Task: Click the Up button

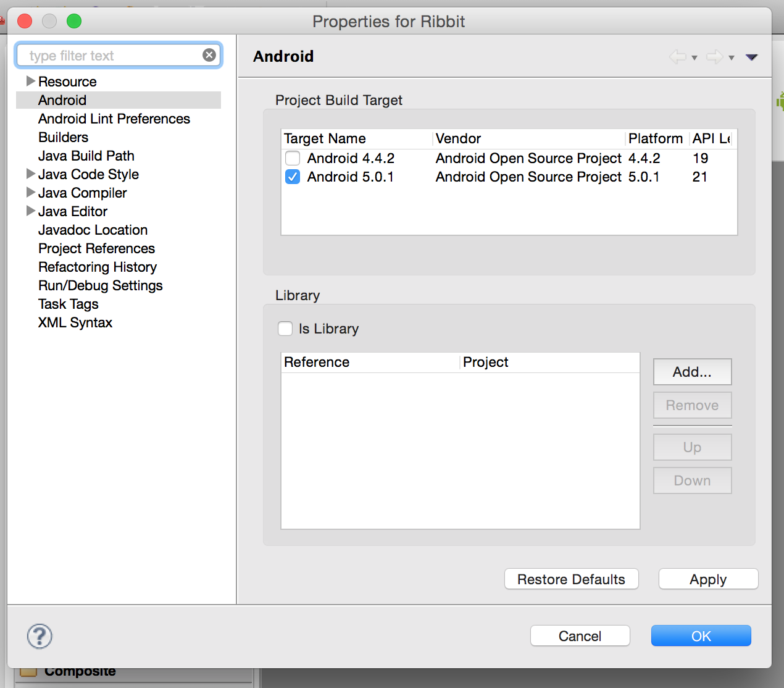Action: 693,447
